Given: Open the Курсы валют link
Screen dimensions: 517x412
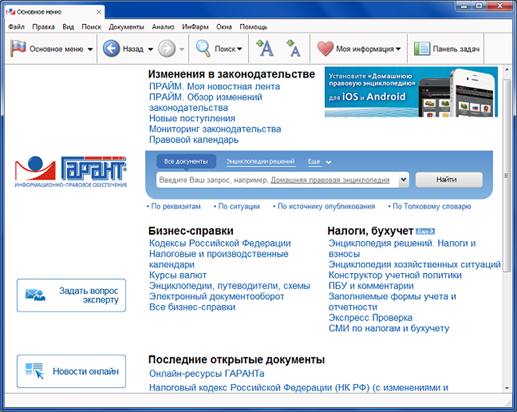Looking at the screenshot, I should tap(178, 275).
